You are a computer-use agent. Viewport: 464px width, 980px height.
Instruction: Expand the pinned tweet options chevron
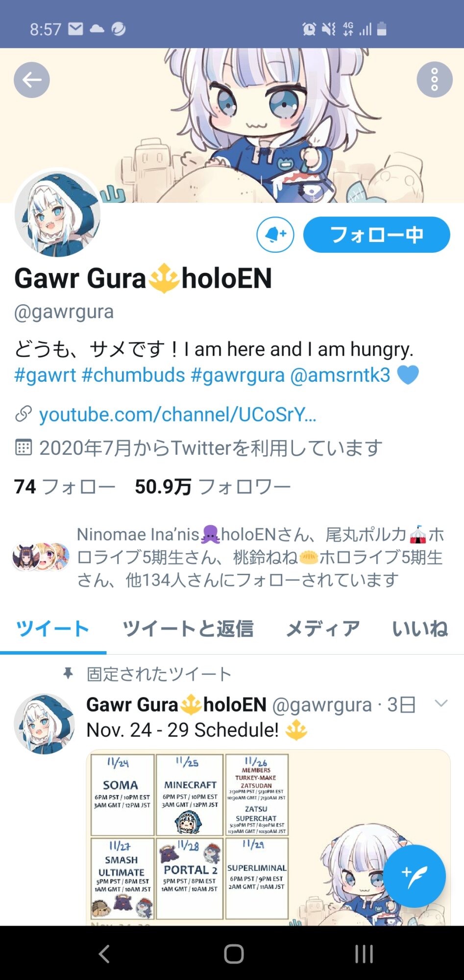441,704
